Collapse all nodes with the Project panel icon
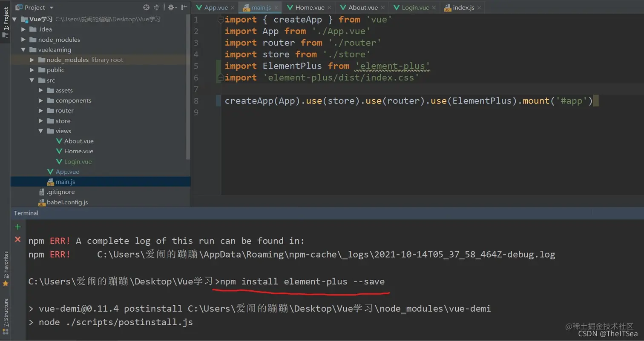This screenshot has height=341, width=644. tap(157, 7)
